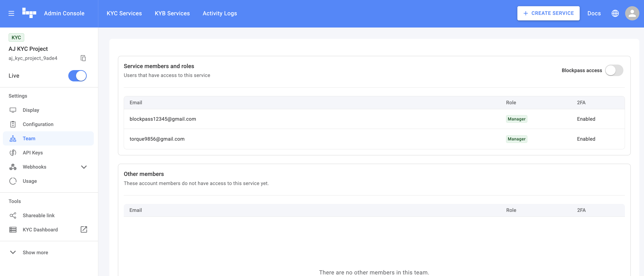
Task: Expand Show more in sidebar
Action: pyautogui.click(x=35, y=252)
